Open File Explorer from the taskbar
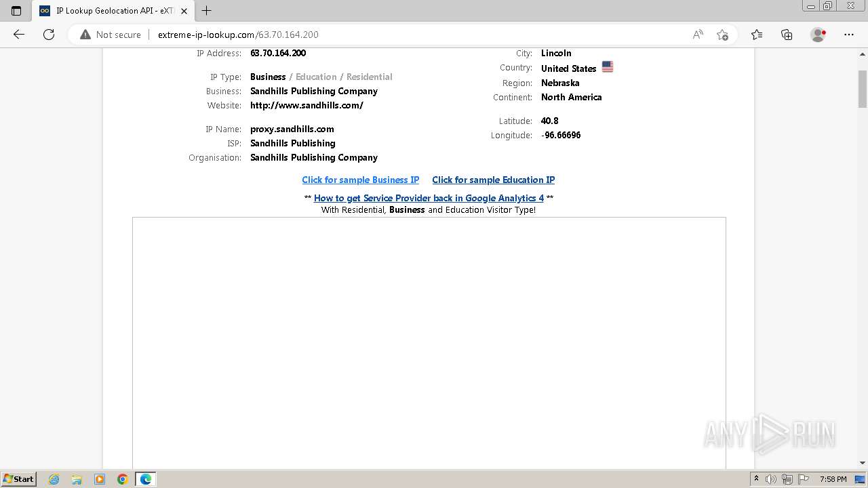 (x=77, y=479)
